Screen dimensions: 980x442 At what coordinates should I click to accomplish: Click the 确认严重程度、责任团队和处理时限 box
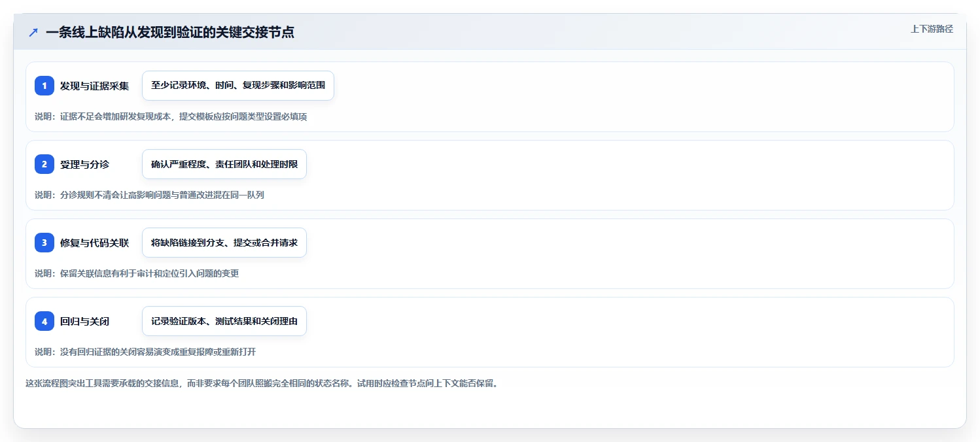pos(224,164)
